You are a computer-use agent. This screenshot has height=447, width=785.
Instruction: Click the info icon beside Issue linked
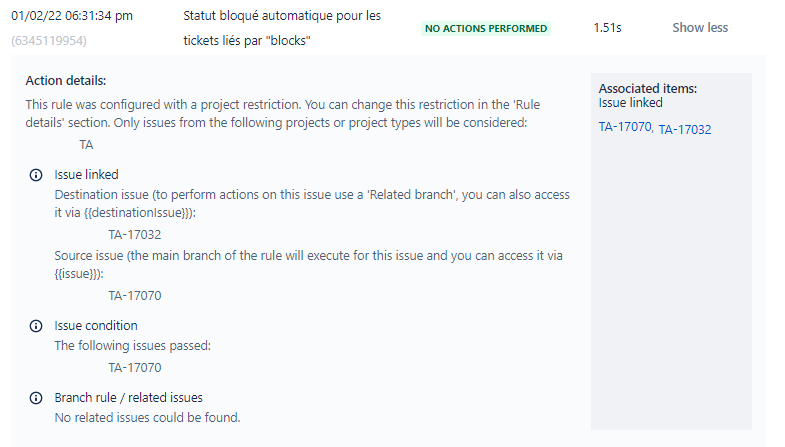point(36,175)
